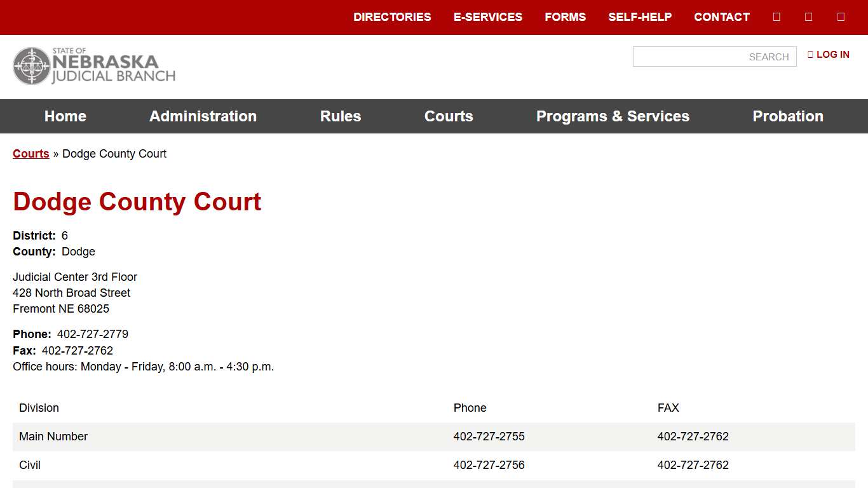Open the Probation menu
Screen dimensions: 868x488
coord(788,116)
